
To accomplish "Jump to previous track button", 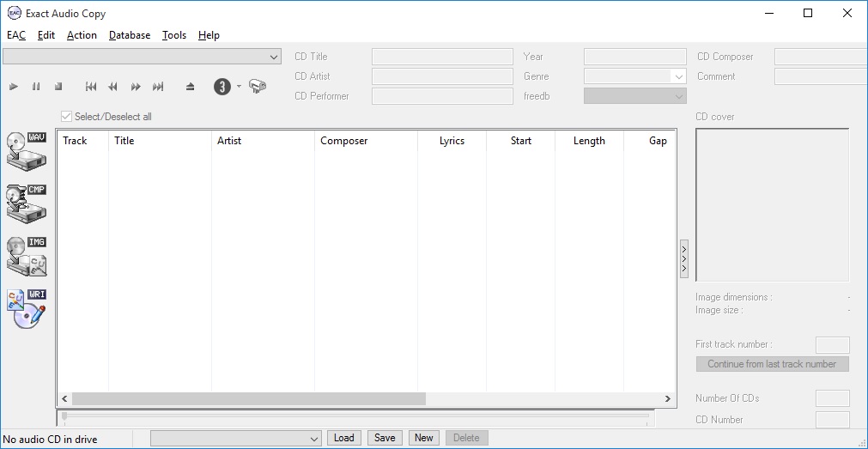I will pyautogui.click(x=91, y=87).
